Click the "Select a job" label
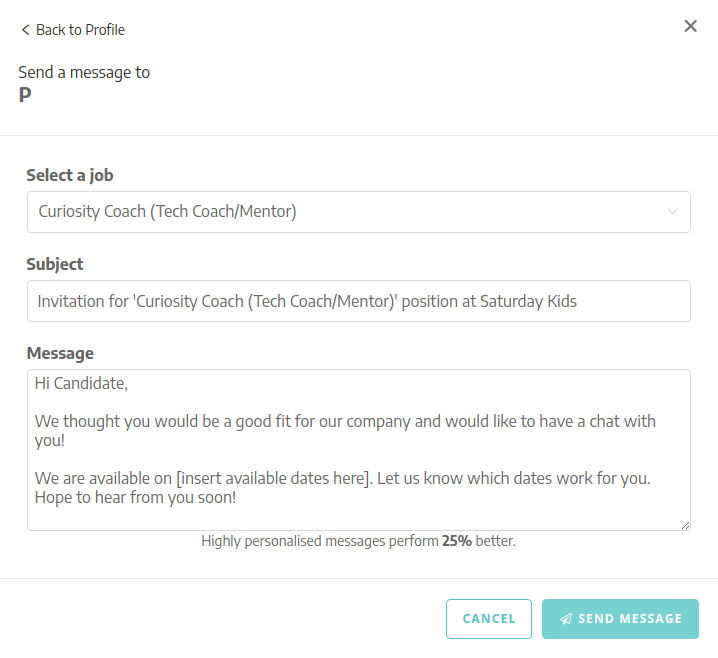Image resolution: width=718 pixels, height=658 pixels. click(70, 175)
